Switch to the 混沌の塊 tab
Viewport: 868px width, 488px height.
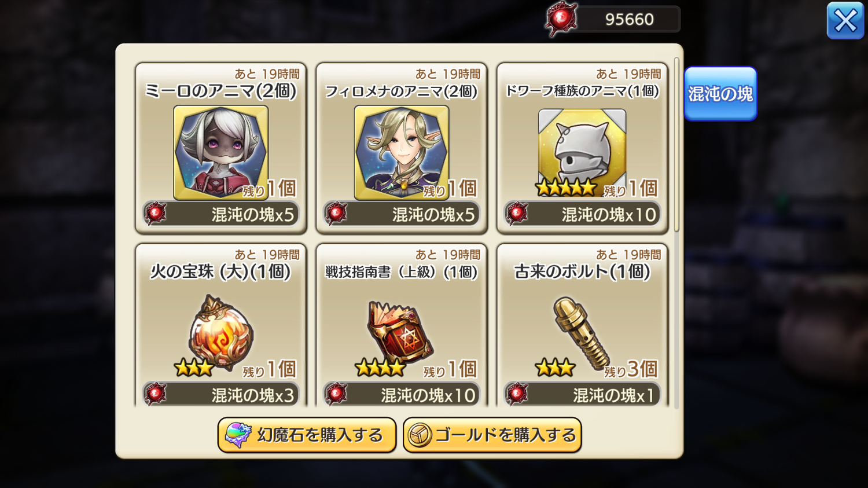pyautogui.click(x=720, y=94)
